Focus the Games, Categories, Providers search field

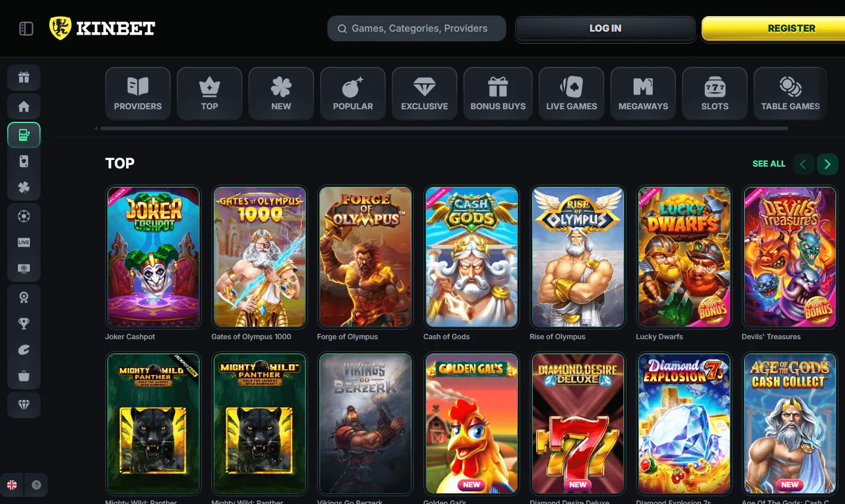tap(417, 29)
